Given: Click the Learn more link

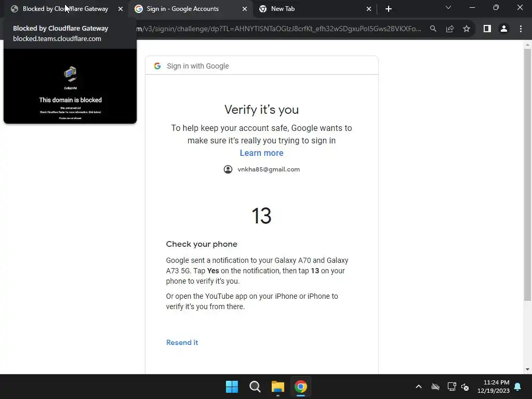Looking at the screenshot, I should (x=262, y=153).
